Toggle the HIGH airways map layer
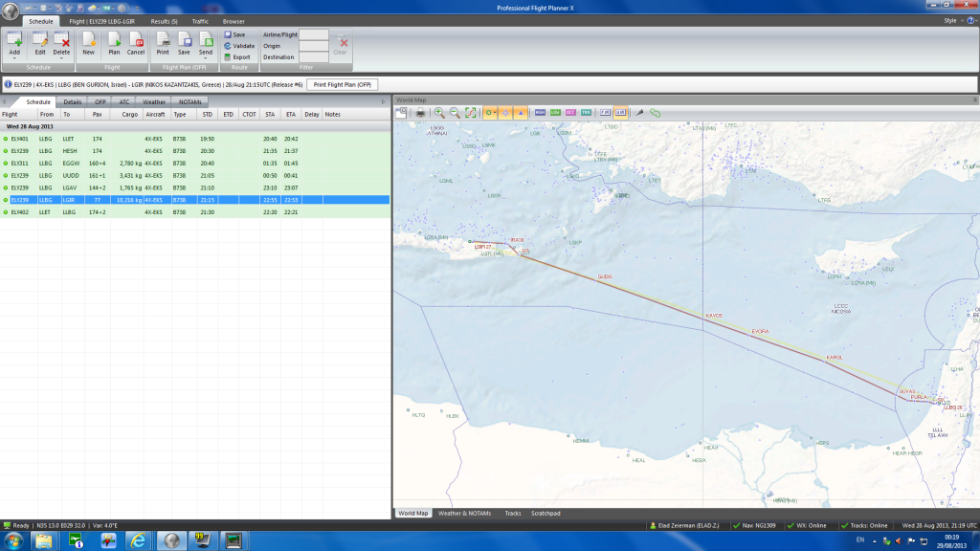Viewport: 980px width, 551px height. click(x=541, y=112)
